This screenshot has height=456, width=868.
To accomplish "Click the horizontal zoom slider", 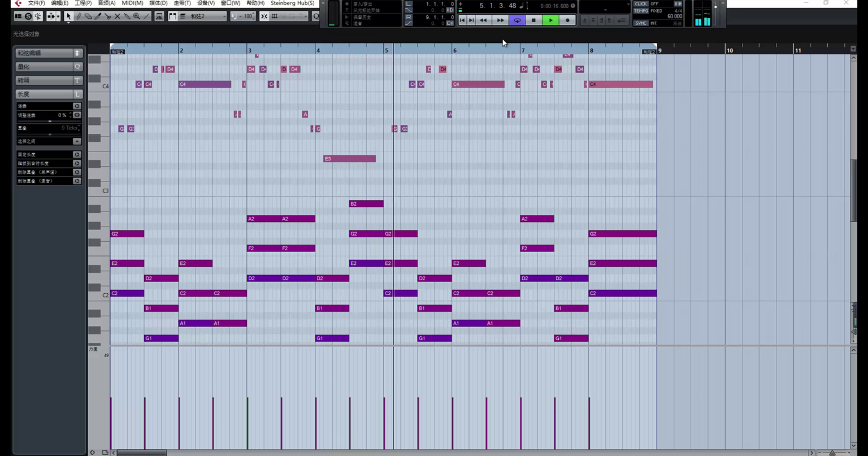I will pos(832,453).
